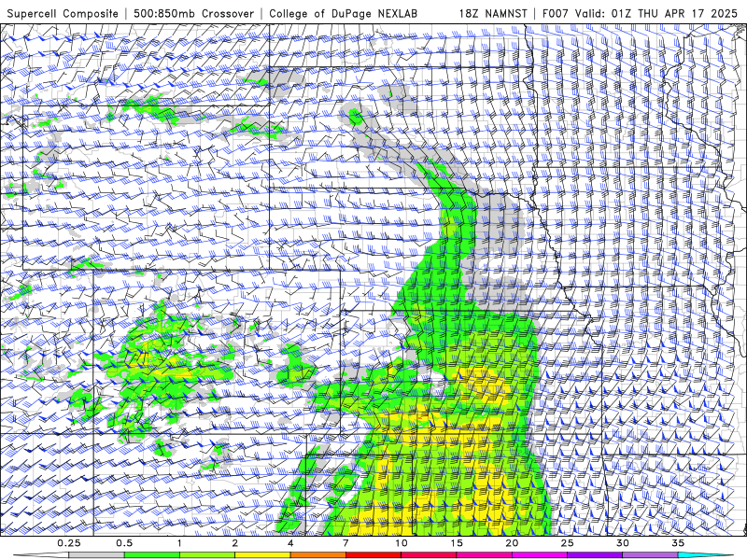This screenshot has width=747, height=560.
Task: Click the legend value '0.25'
Action: (x=69, y=543)
